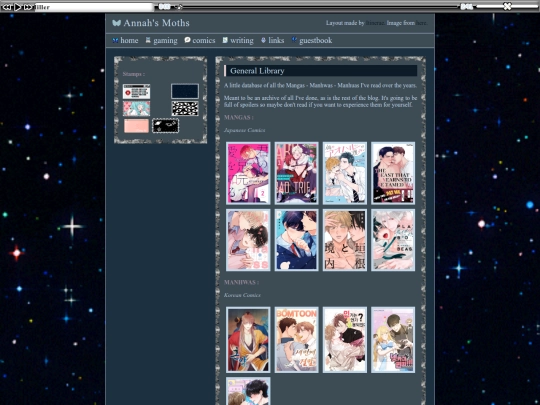540x405 pixels.
Task: Skip forward with the fast-forward button
Action: tap(28, 7)
